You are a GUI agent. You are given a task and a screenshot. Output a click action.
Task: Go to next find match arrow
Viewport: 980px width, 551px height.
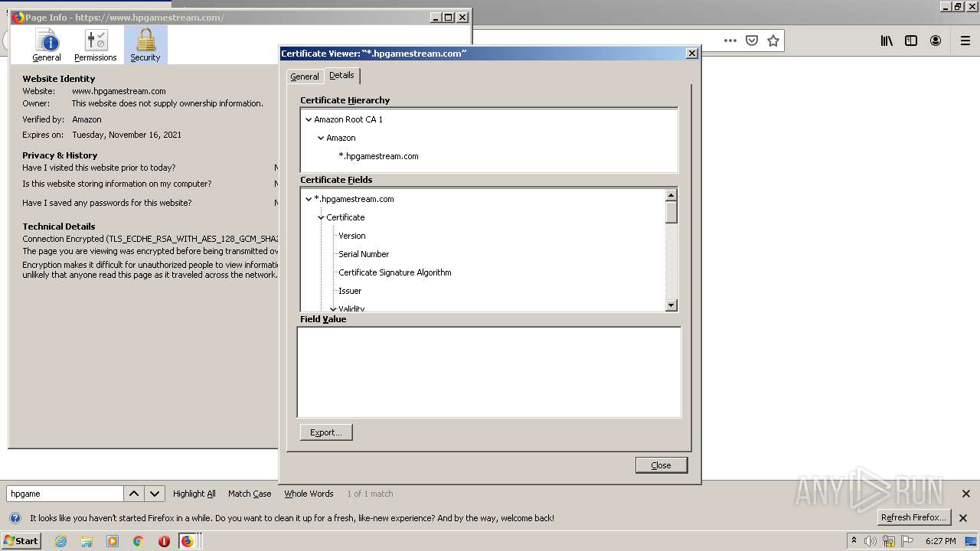click(x=155, y=494)
